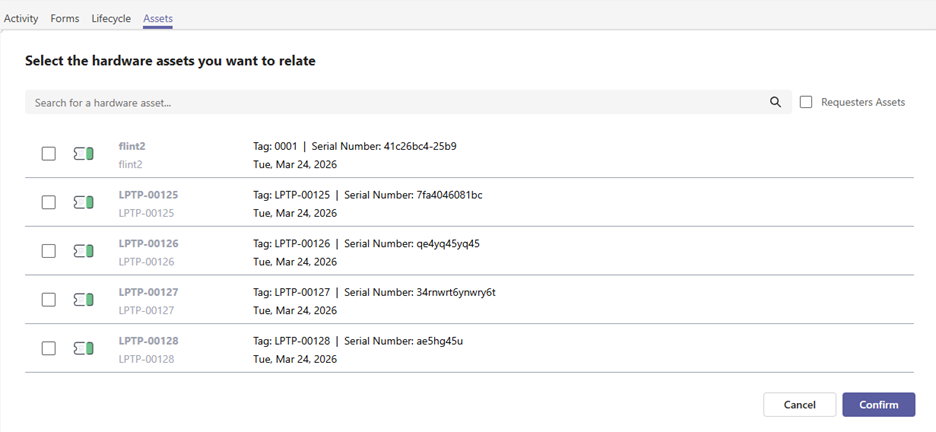Select the Assets tab
The height and width of the screenshot is (432, 936).
pos(158,18)
